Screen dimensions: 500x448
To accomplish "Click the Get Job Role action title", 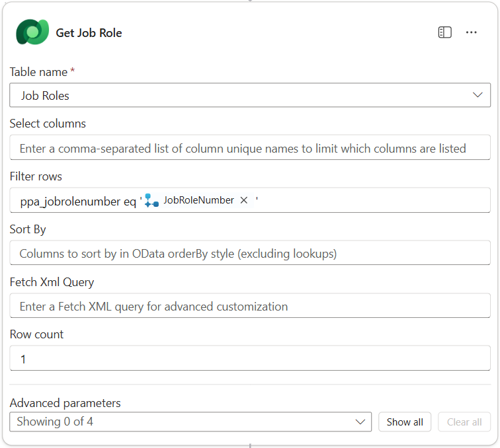I will [x=89, y=33].
